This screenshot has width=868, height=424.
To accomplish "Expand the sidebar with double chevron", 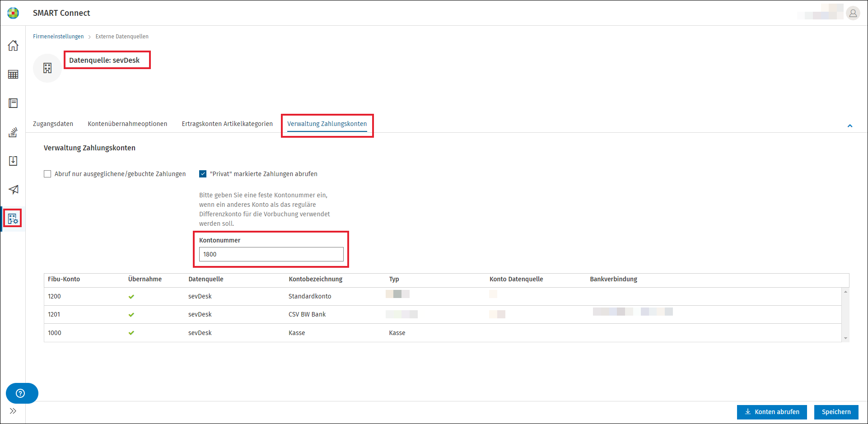I will pos(13,411).
